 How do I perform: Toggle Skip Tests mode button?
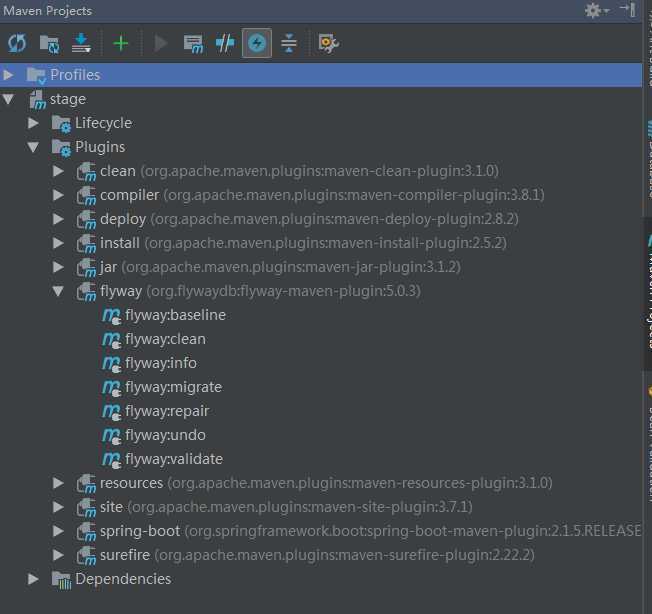click(257, 43)
